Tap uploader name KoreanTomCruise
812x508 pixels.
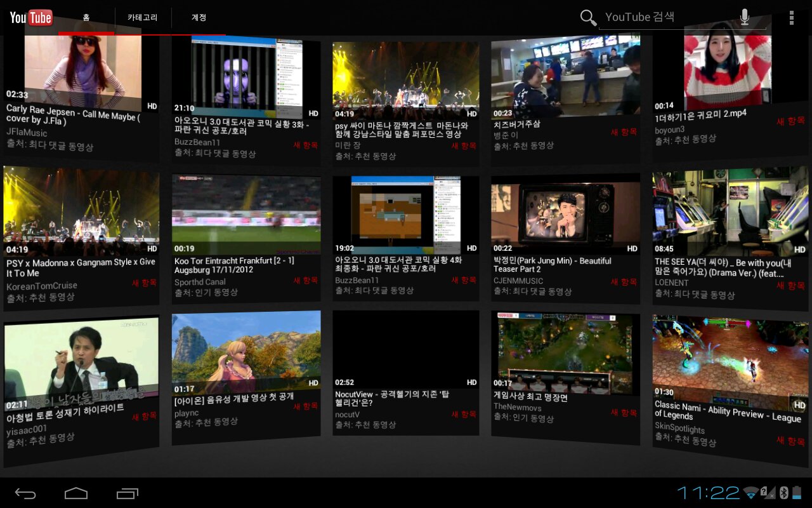pos(41,286)
